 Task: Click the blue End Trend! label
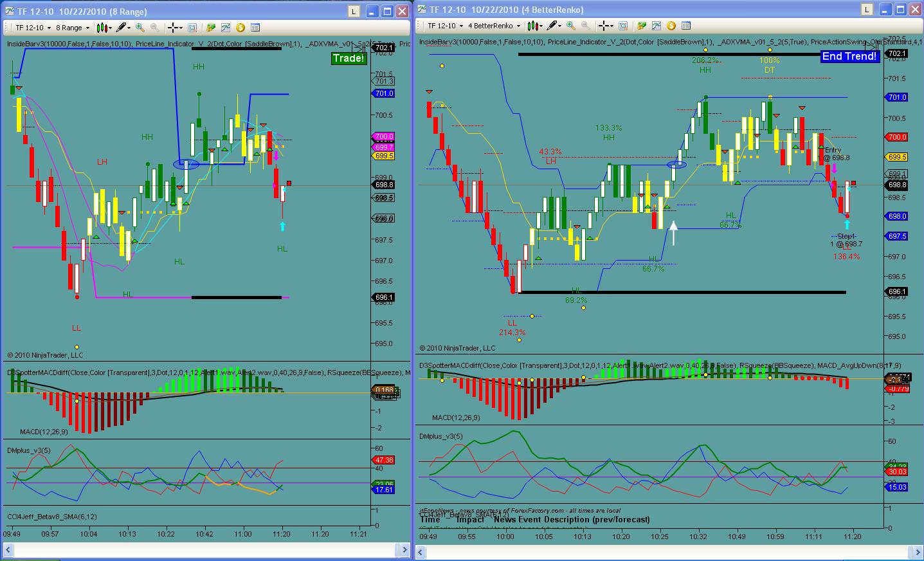coord(849,56)
